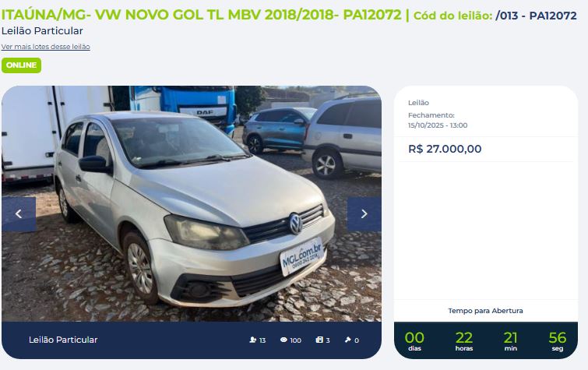This screenshot has width=588, height=370.
Task: Click the lot title ITAÚNA/MG- VW NOVO GOL
Action: click(x=202, y=15)
